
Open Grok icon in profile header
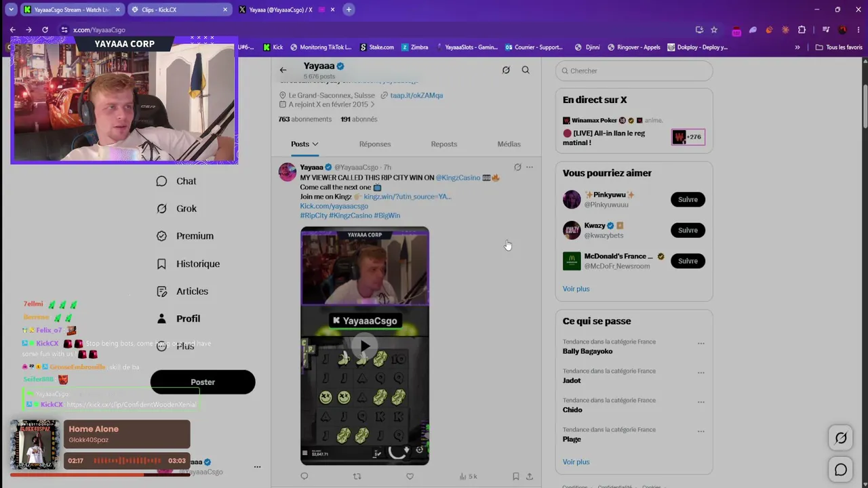[506, 70]
